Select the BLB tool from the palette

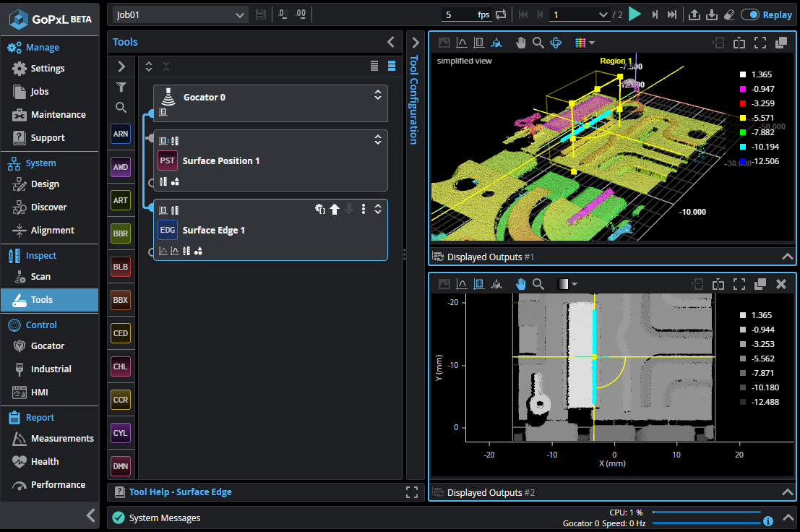(121, 267)
